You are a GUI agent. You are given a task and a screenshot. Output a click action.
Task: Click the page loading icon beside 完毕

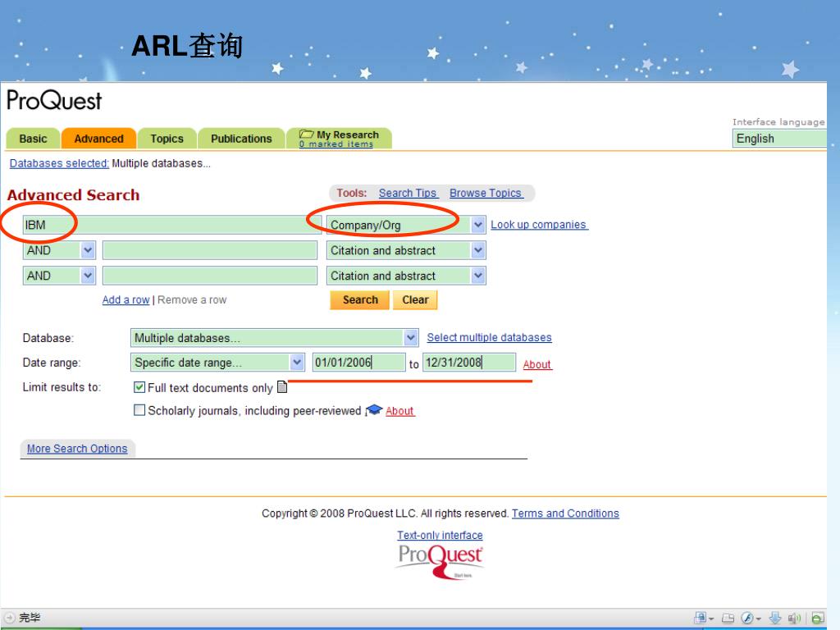pos(10,617)
